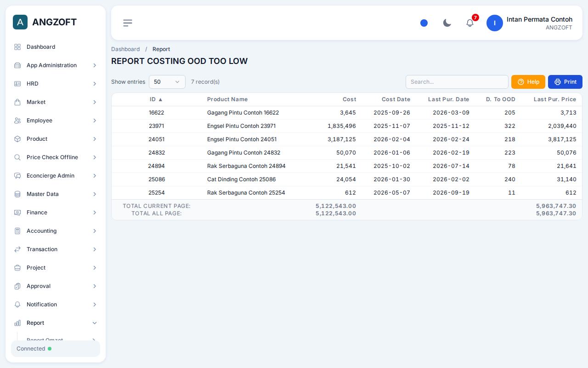Click the Project briefcase icon
The height and width of the screenshot is (368, 588).
17,268
